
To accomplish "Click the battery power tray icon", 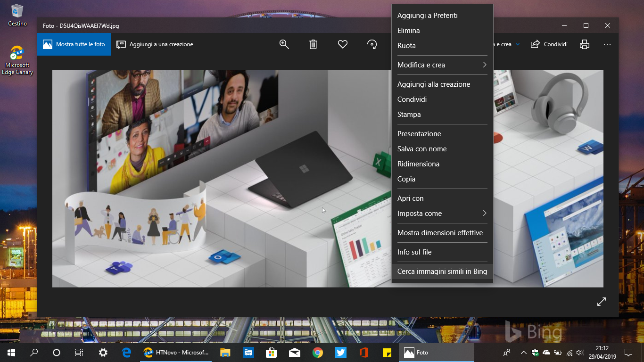I will click(558, 353).
